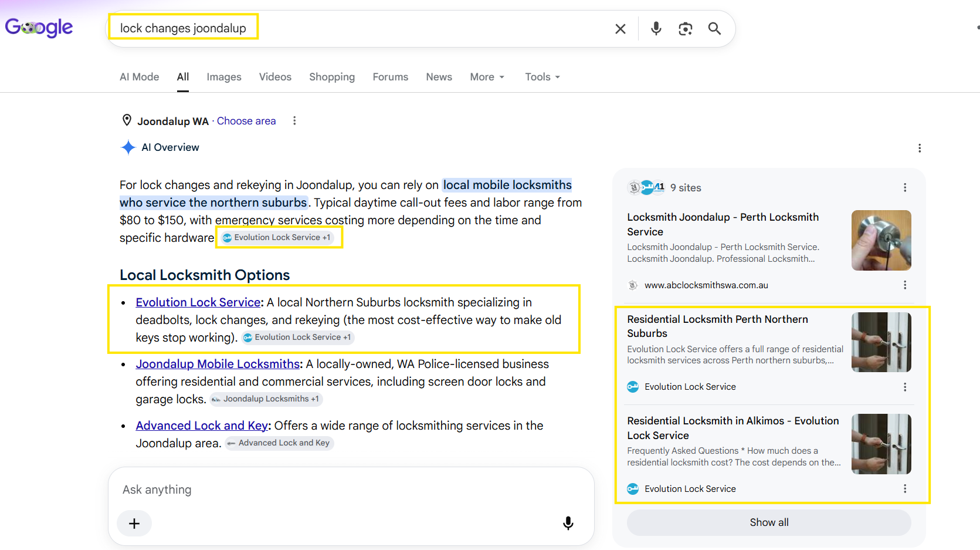The height and width of the screenshot is (550, 980).
Task: Click the 'AI Overview' label
Action: point(170,147)
